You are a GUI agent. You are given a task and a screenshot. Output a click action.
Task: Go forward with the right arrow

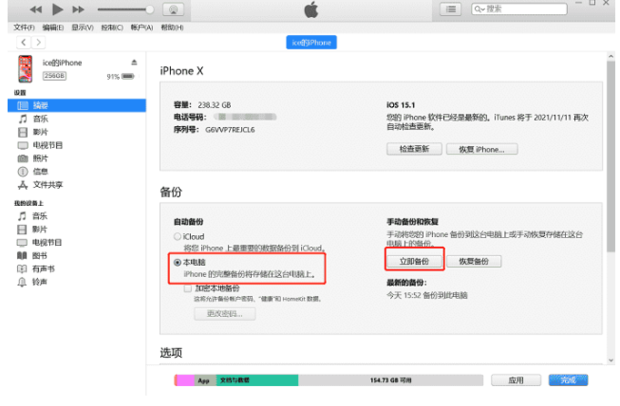(38, 42)
